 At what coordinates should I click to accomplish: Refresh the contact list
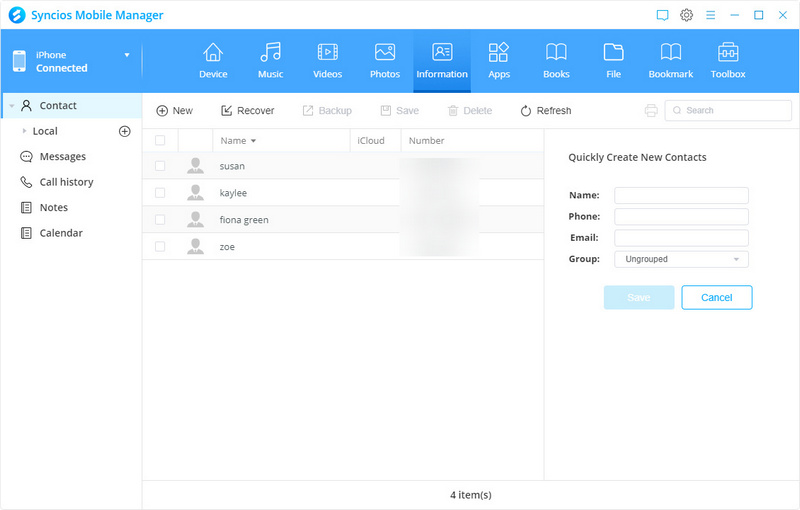tap(546, 111)
